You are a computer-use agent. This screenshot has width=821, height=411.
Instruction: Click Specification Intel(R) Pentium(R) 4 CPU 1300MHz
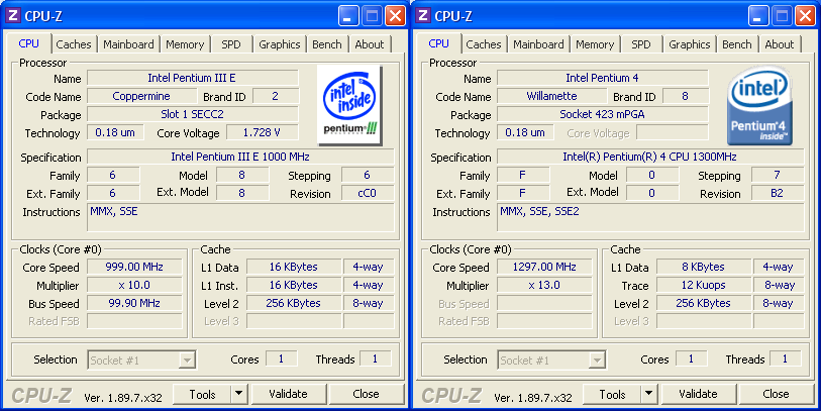(651, 157)
